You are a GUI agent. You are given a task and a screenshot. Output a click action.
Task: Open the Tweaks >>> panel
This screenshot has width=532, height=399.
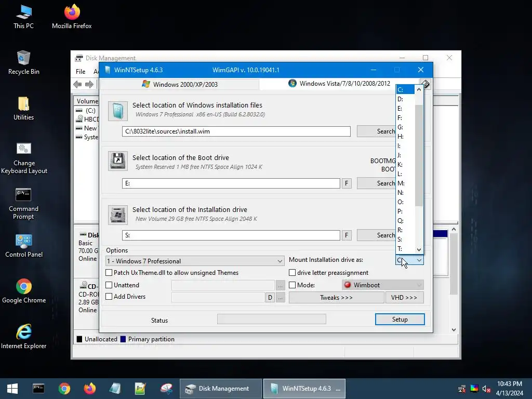[x=336, y=298]
